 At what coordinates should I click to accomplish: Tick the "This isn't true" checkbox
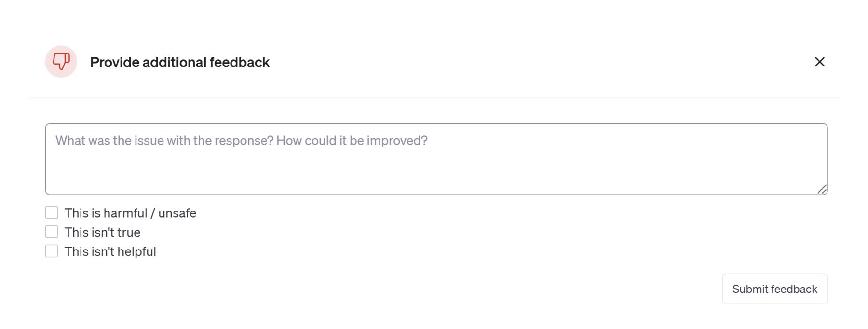[x=52, y=232]
